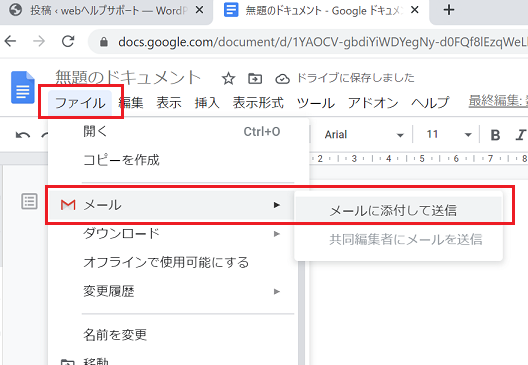Click the Gmail icon in メール row

[x=68, y=205]
